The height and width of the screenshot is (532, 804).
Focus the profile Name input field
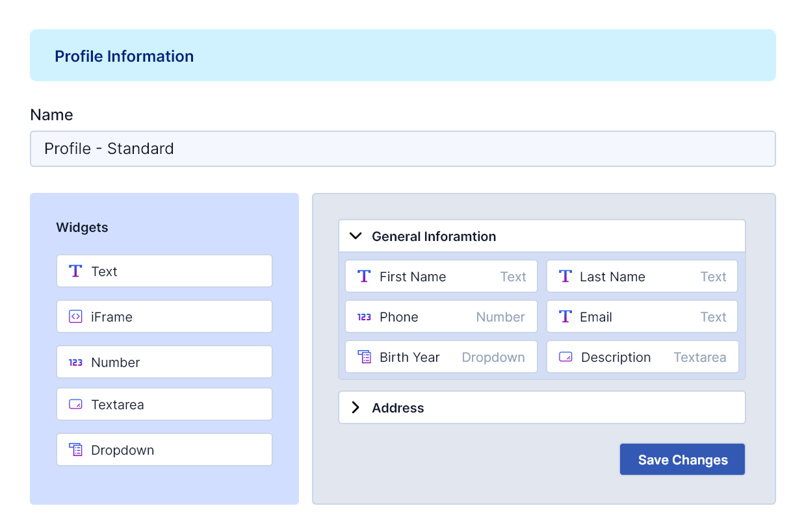coord(402,149)
